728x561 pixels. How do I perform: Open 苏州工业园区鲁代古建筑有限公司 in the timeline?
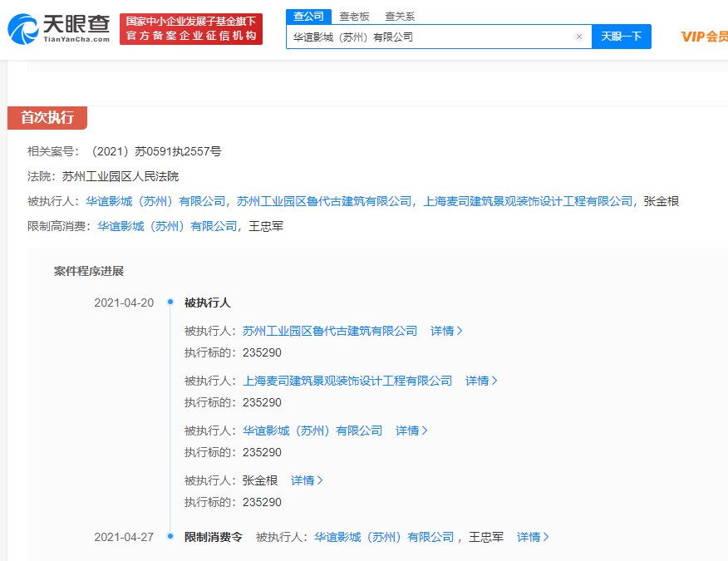330,331
